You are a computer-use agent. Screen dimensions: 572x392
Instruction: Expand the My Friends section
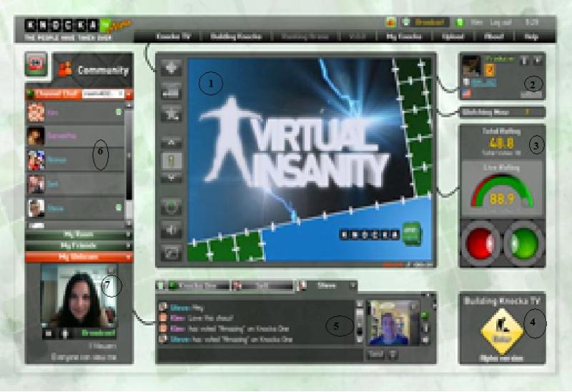pyautogui.click(x=79, y=245)
